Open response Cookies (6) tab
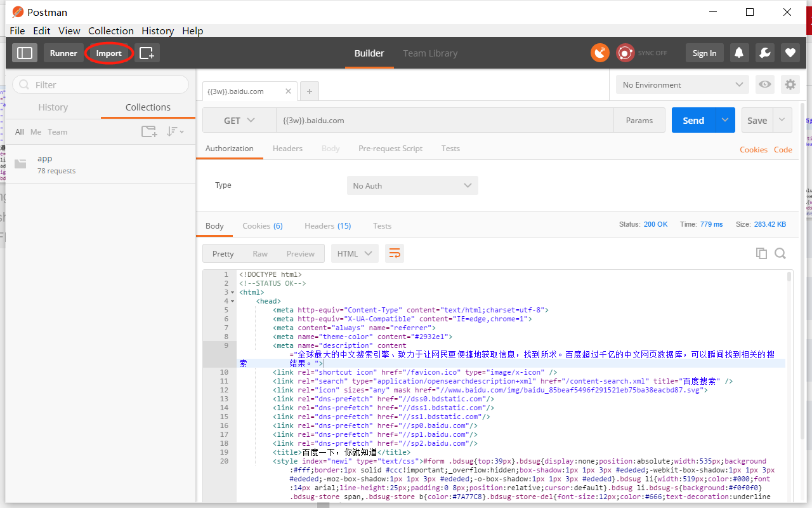 pyautogui.click(x=263, y=225)
